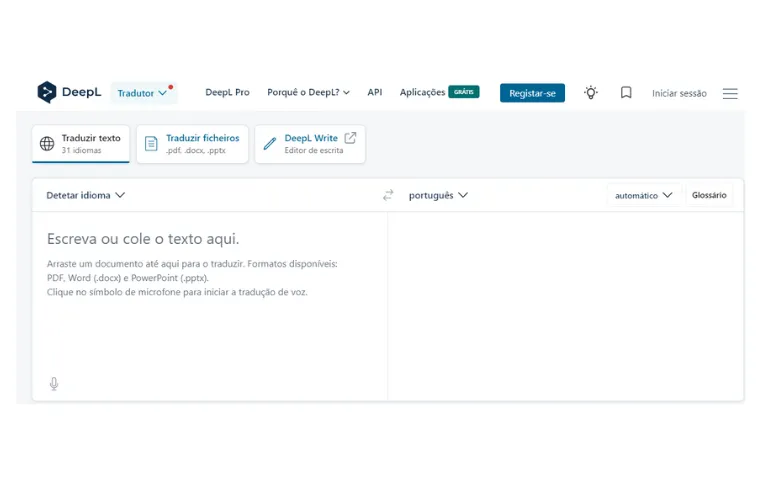This screenshot has width=760, height=495.
Task: Click the DeepL logo
Action: click(69, 92)
